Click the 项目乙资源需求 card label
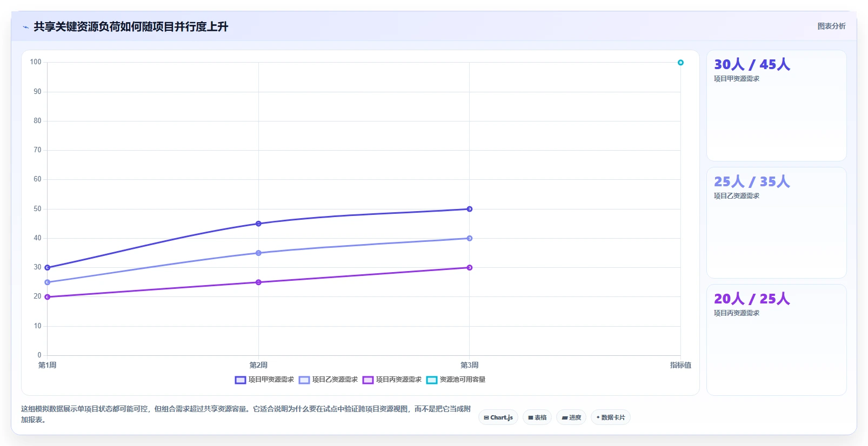The width and height of the screenshot is (868, 446). 737,196
